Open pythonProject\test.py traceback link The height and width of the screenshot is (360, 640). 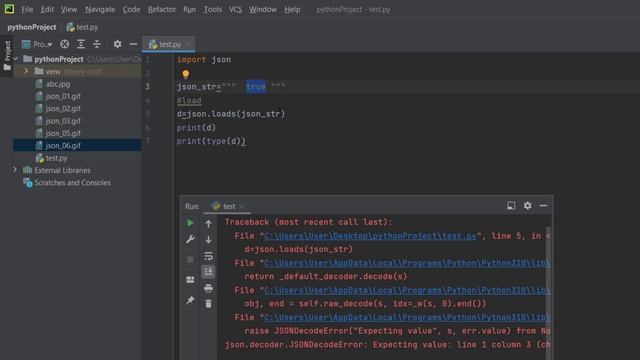(370, 236)
